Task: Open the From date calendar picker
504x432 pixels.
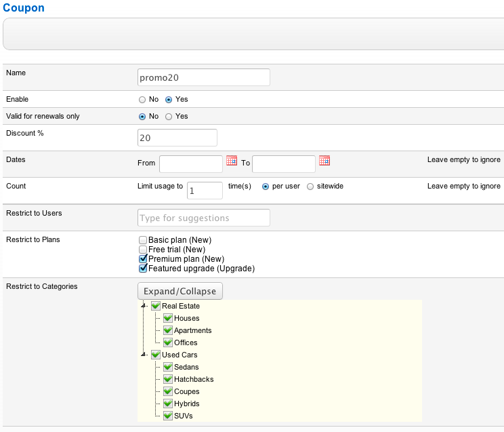Action: click(232, 161)
